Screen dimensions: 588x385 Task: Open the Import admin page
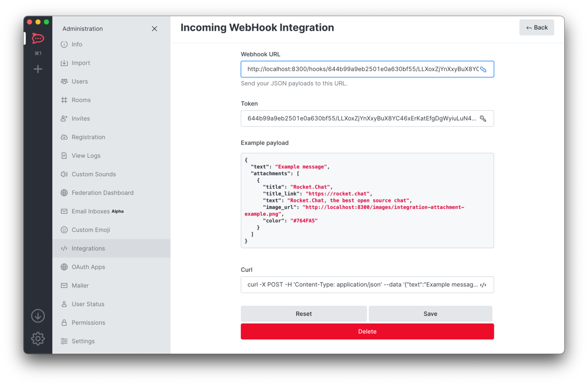coord(111,63)
